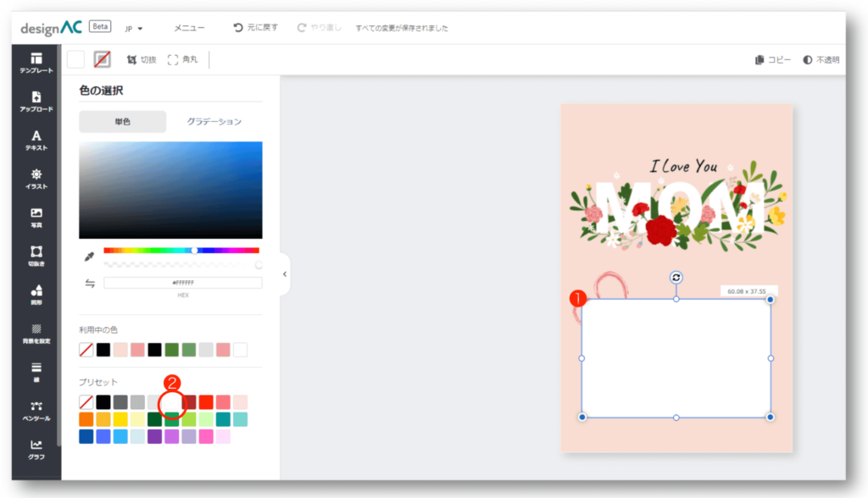The image size is (868, 498).
Task: Select the dark gray preset swatch
Action: pyautogui.click(x=120, y=401)
